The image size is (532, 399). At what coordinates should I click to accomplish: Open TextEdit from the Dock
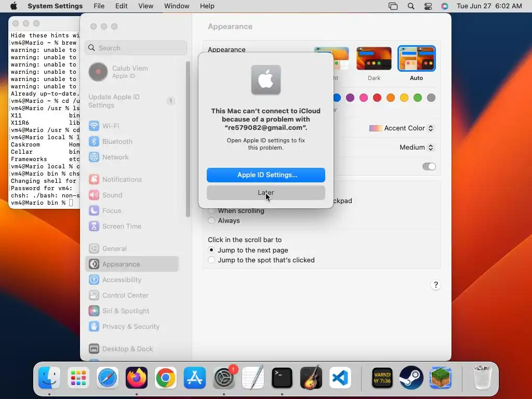tap(253, 378)
